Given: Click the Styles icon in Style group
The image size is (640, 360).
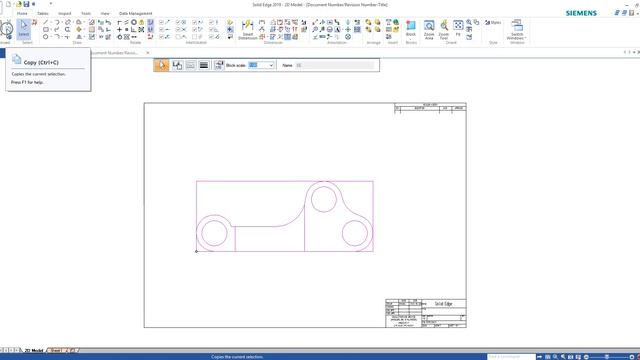Looking at the screenshot, I should pos(493,22).
